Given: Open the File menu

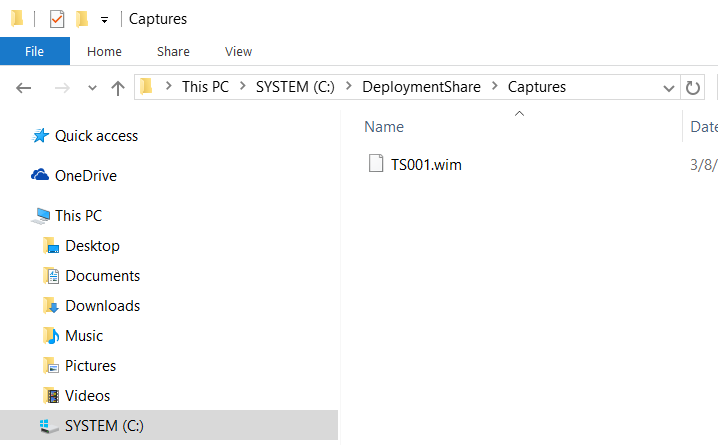Looking at the screenshot, I should 35,51.
